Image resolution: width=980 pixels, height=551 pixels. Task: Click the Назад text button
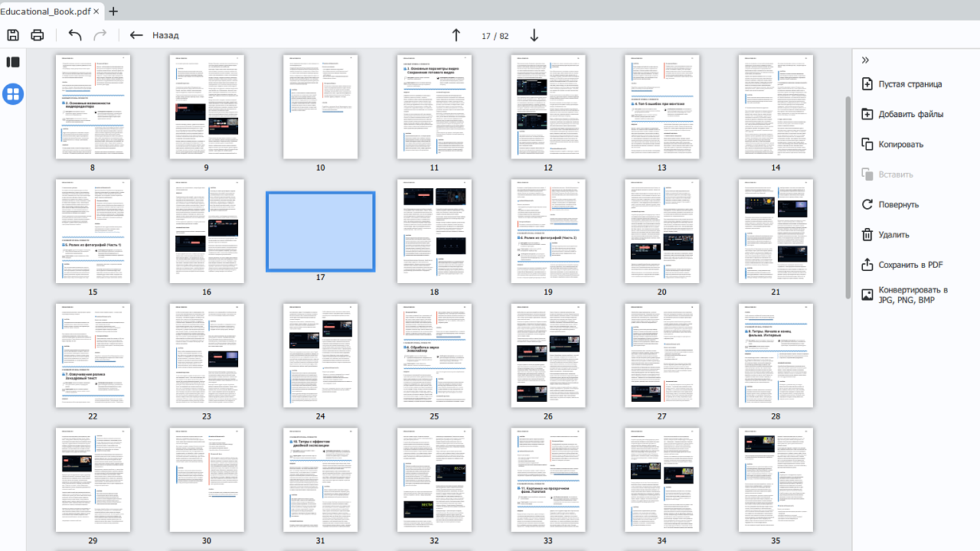(x=165, y=35)
